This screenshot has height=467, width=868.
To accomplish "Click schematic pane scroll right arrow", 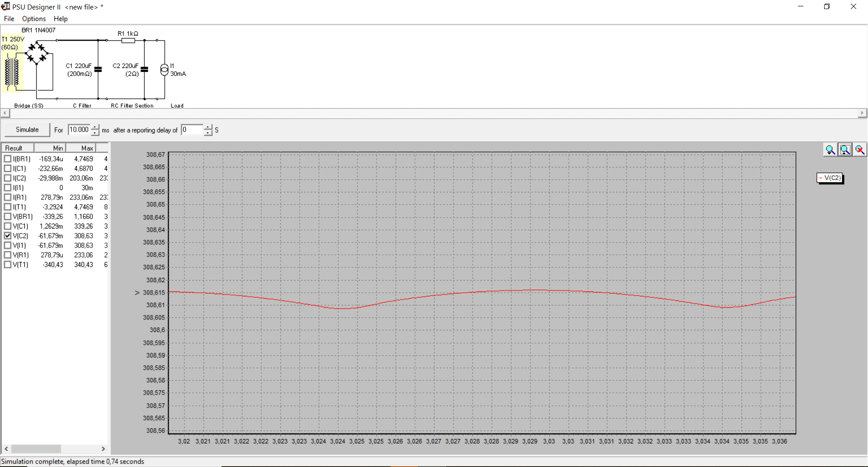I will pyautogui.click(x=862, y=113).
